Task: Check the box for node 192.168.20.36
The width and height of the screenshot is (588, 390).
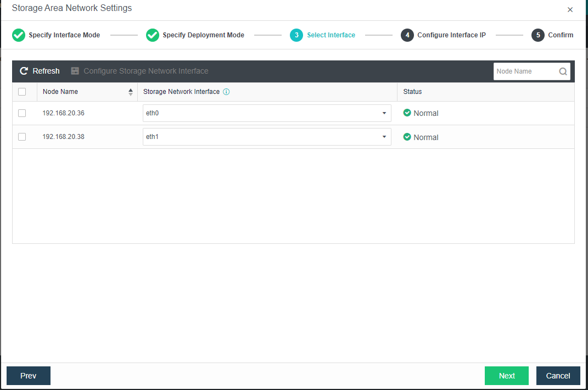Action: [22, 113]
